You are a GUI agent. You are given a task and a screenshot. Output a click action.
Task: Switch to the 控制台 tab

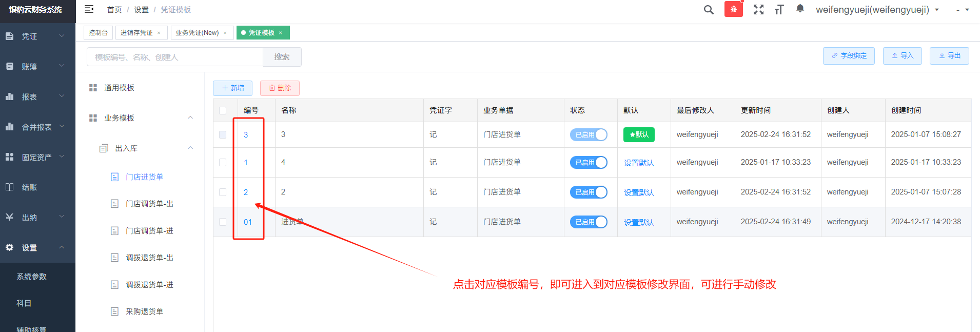pos(98,33)
